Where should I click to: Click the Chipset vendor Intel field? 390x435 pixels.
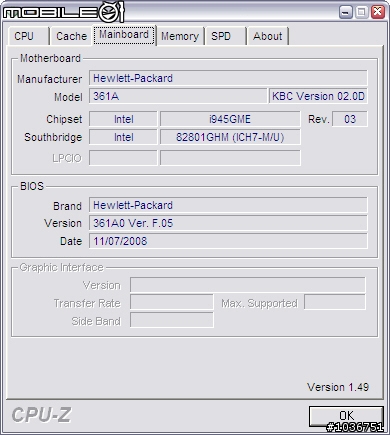pos(123,119)
